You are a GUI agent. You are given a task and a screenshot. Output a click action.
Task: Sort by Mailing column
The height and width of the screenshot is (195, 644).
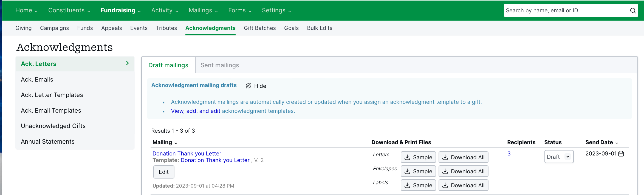pos(165,142)
